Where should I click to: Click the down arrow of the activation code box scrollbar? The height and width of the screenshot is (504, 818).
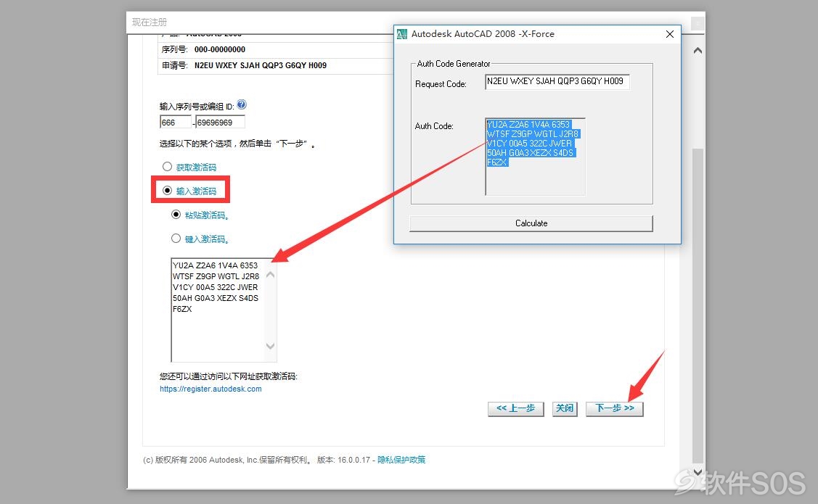tap(270, 346)
